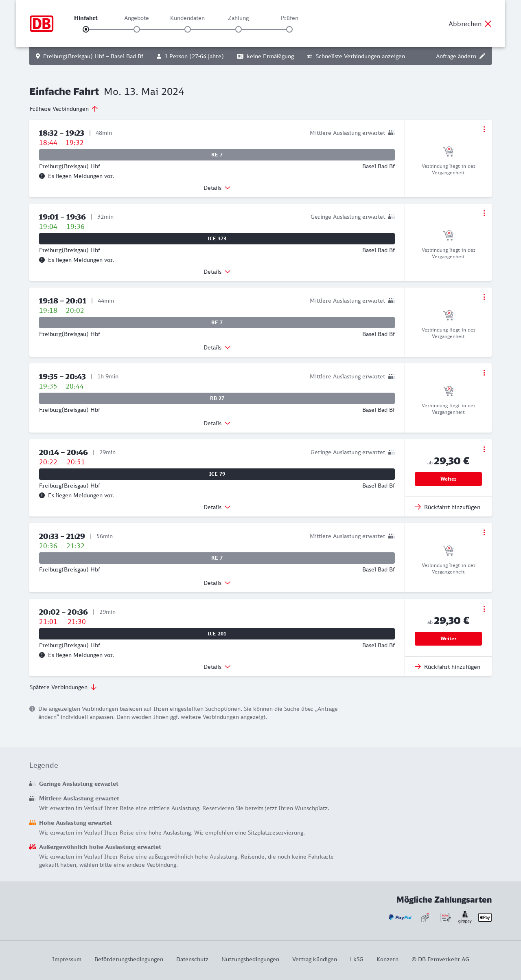This screenshot has height=980, width=521.
Task: Open three-dot menu for ICE 79 connection
Action: [x=484, y=449]
